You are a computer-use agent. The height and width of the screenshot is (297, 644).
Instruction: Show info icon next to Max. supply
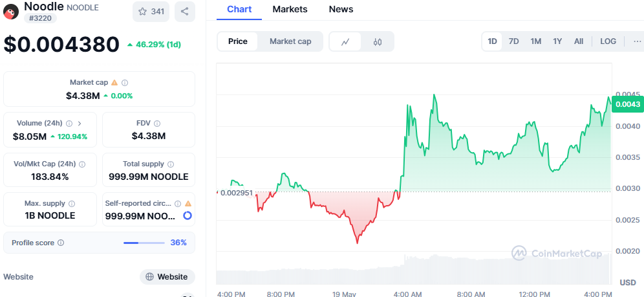[x=72, y=204]
